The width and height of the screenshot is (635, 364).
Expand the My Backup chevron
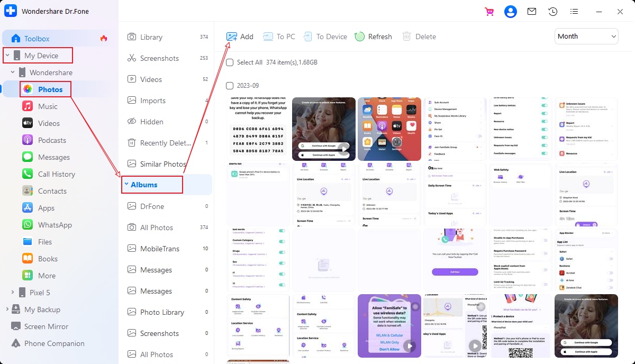click(7, 310)
